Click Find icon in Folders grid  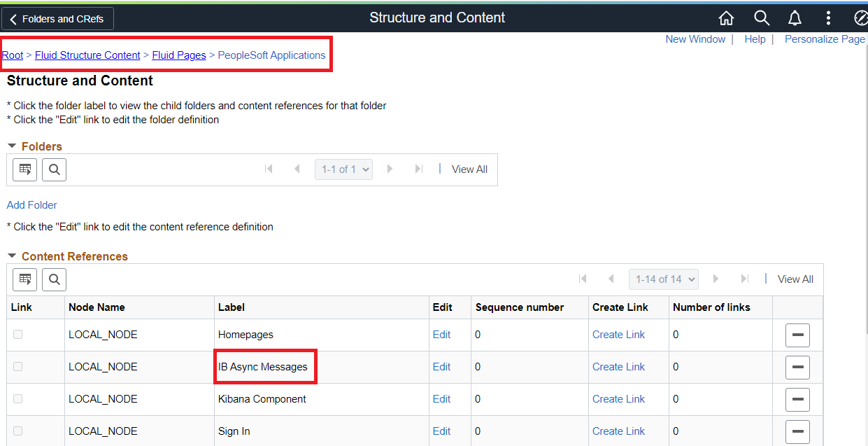coord(54,169)
